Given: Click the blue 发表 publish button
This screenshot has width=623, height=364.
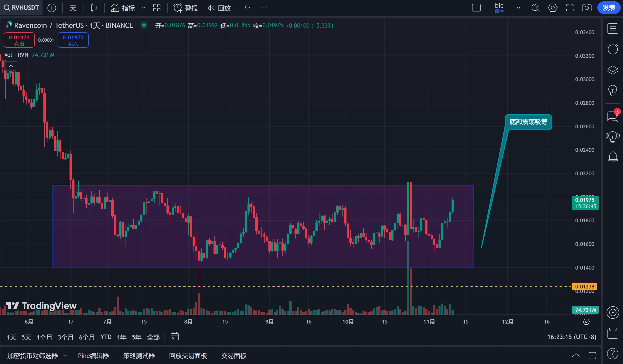Looking at the screenshot, I should 608,8.
